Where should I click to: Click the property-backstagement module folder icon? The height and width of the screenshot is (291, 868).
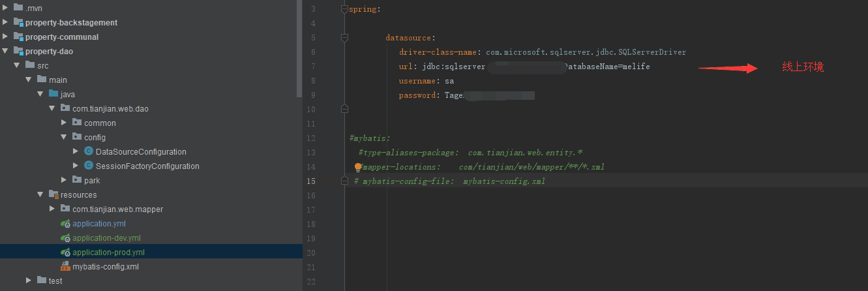point(18,23)
